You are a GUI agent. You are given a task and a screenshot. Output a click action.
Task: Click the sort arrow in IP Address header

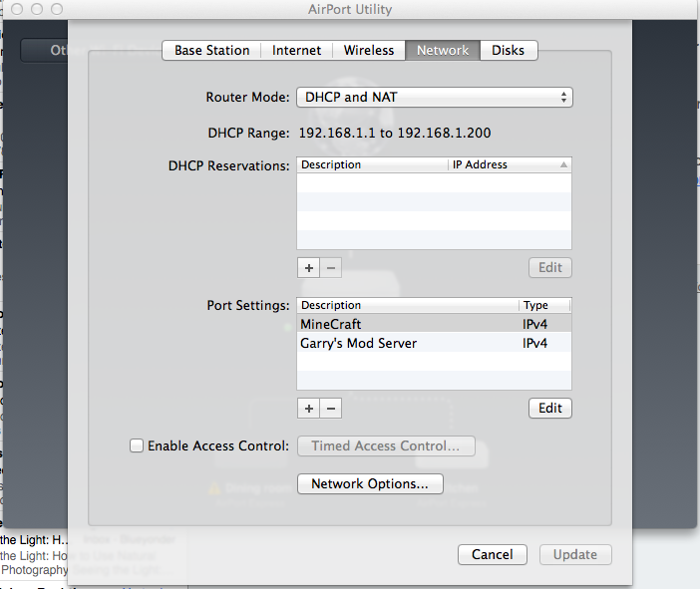(x=563, y=164)
